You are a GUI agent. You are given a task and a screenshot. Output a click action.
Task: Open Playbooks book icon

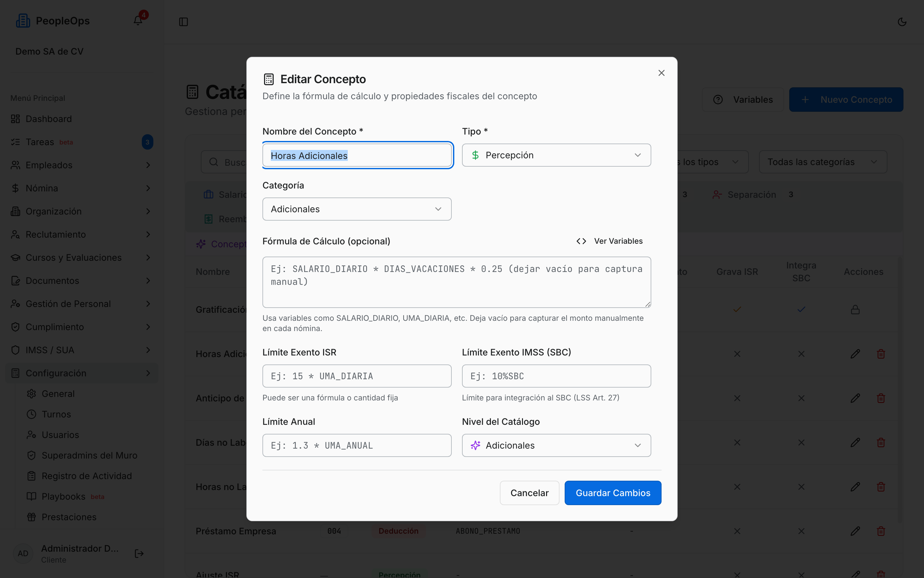31,496
